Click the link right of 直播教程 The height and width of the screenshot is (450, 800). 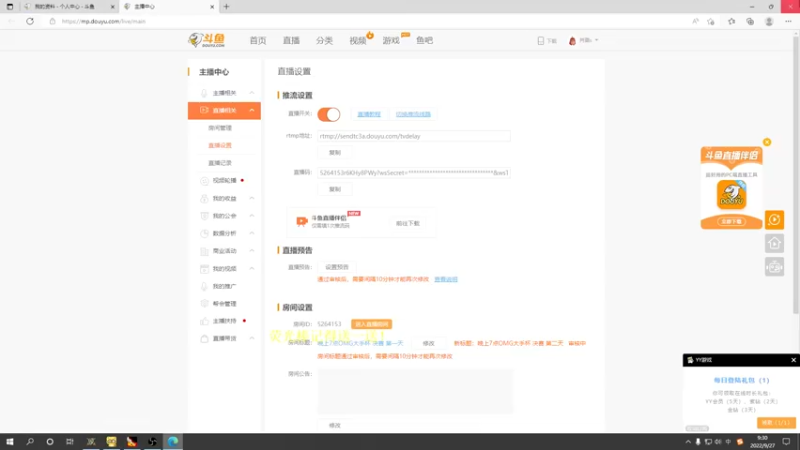click(x=413, y=114)
